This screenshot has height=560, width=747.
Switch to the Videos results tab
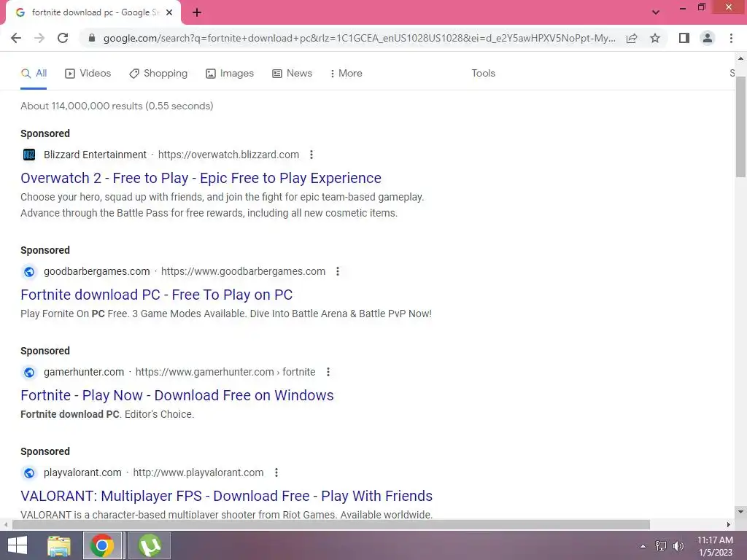point(88,74)
